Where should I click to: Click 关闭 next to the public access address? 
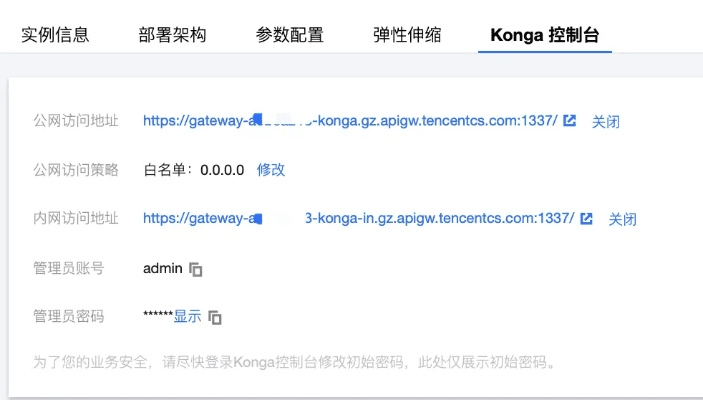coord(606,121)
